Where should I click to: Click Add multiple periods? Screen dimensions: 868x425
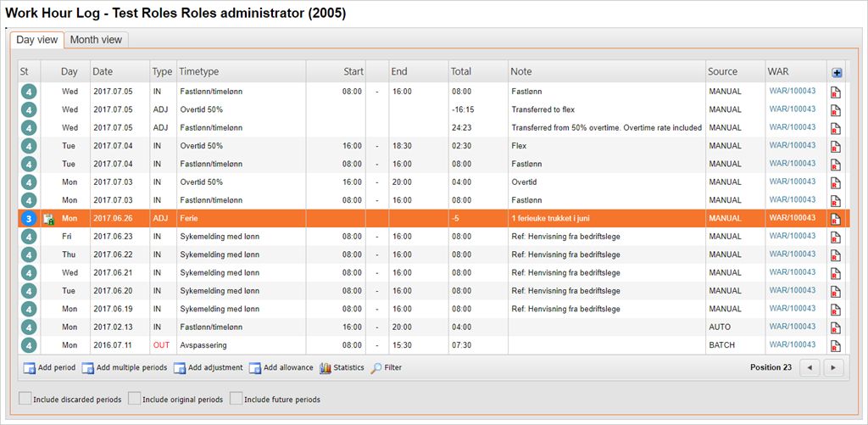click(124, 367)
